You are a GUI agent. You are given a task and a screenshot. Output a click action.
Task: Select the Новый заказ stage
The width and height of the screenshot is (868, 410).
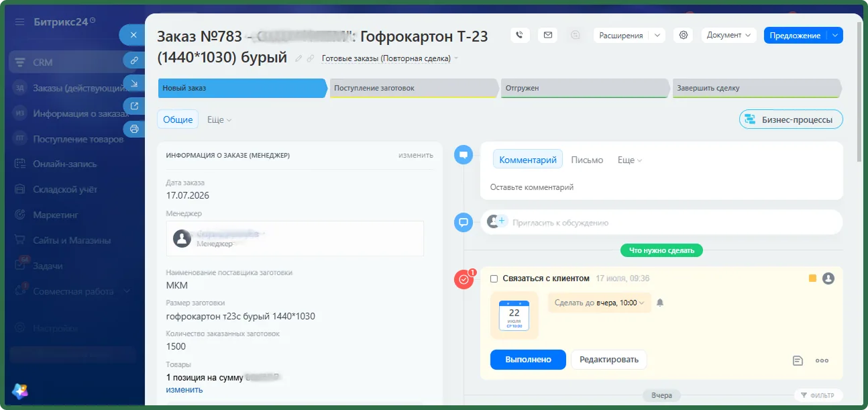click(243, 88)
